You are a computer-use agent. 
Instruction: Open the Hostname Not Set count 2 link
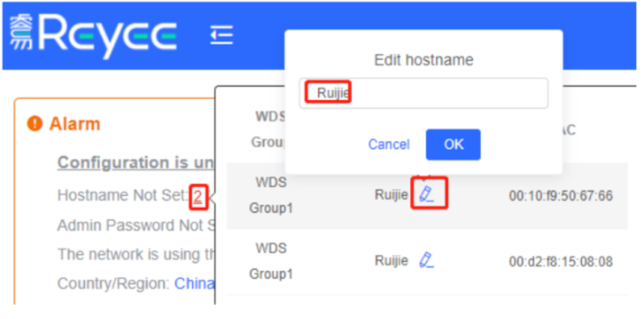(197, 196)
